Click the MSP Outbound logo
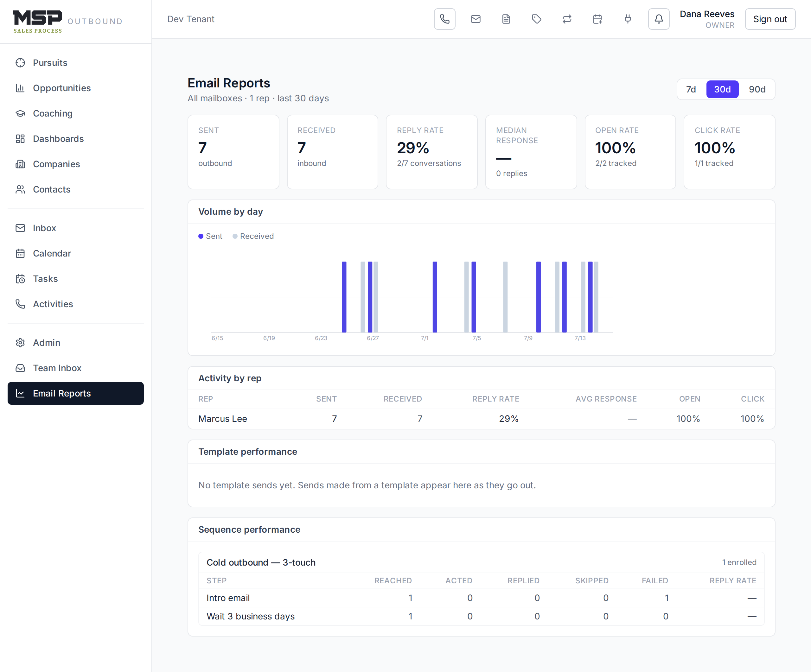Viewport: 811px width, 672px height. 67,22
